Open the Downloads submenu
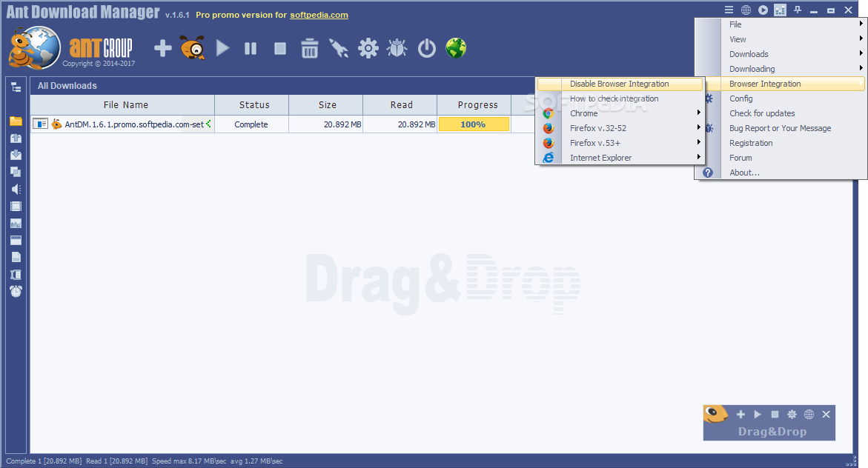This screenshot has height=468, width=868. (781, 54)
